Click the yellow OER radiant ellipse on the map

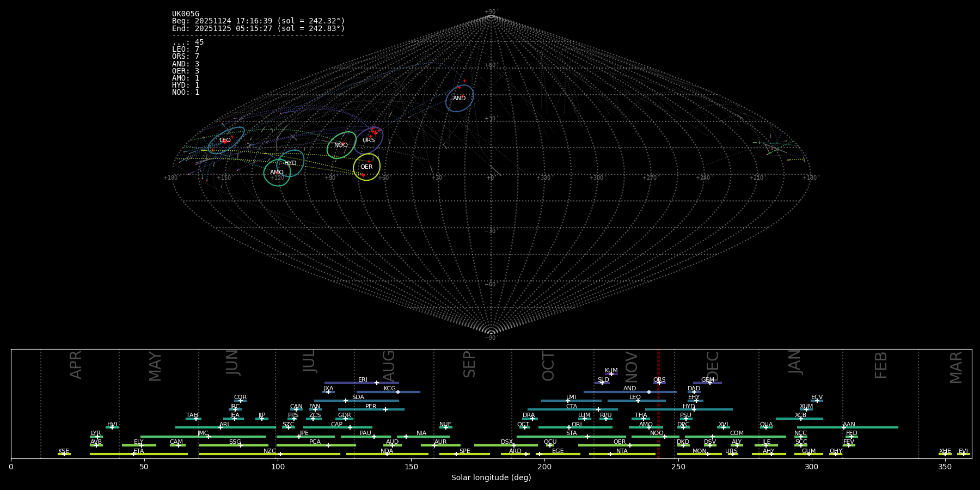tap(366, 167)
